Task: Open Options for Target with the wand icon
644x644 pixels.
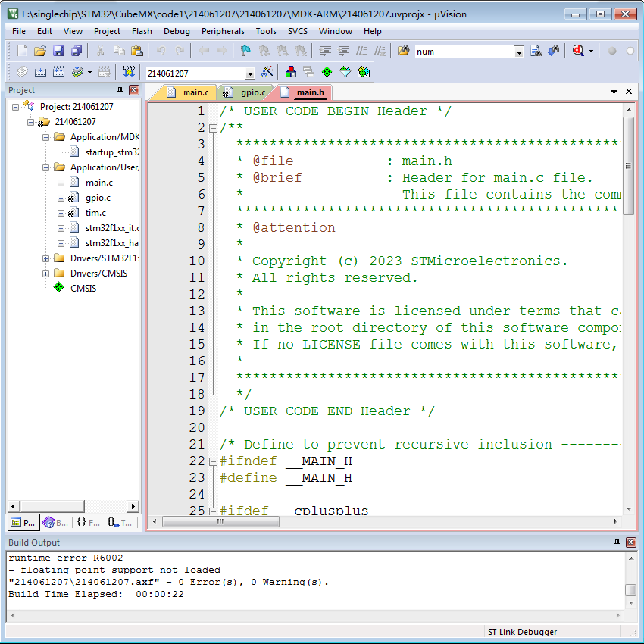Action: click(267, 72)
